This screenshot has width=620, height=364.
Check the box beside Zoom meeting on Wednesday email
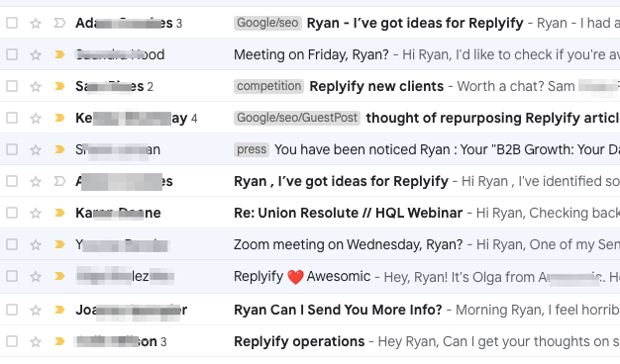click(12, 244)
